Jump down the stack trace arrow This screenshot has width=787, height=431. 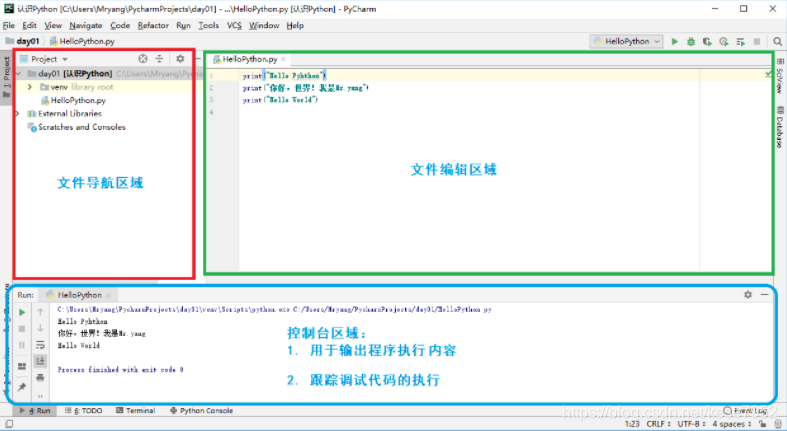point(40,329)
